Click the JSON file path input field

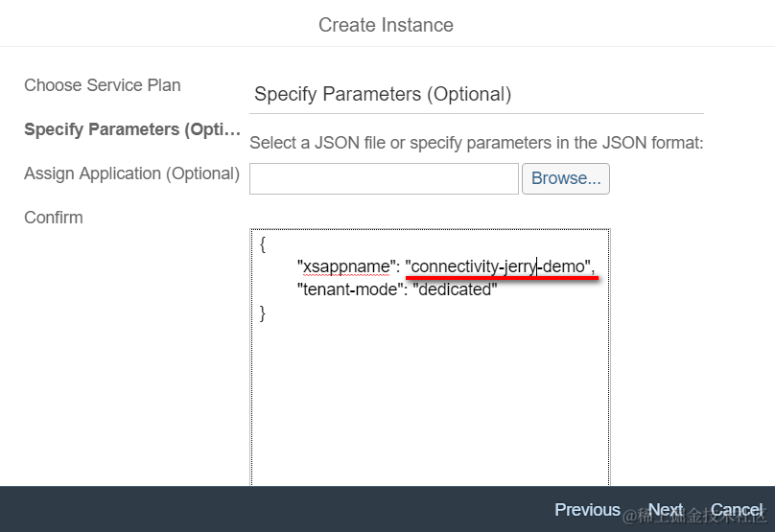pyautogui.click(x=384, y=178)
